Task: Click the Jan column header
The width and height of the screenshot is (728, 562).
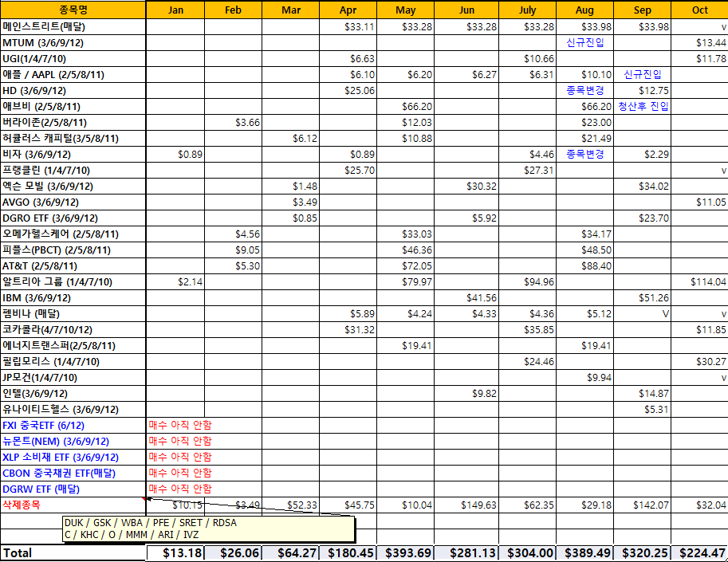Action: 175,10
